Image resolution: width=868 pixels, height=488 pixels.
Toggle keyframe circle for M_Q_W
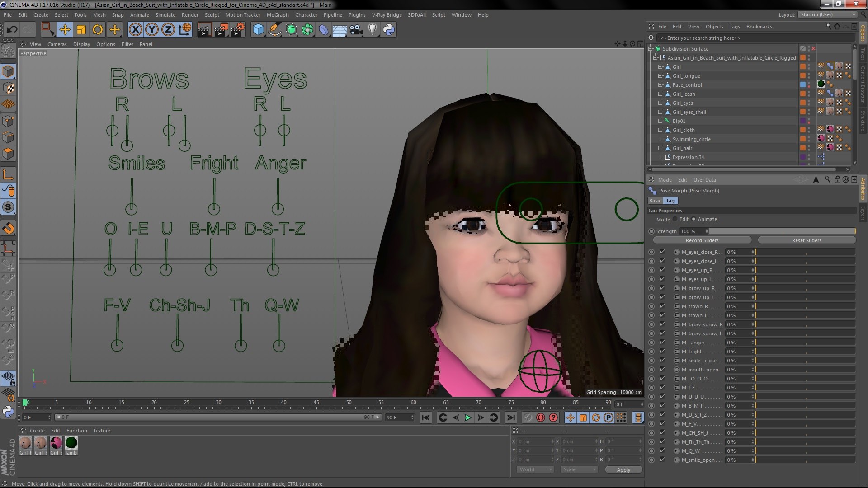click(x=651, y=451)
